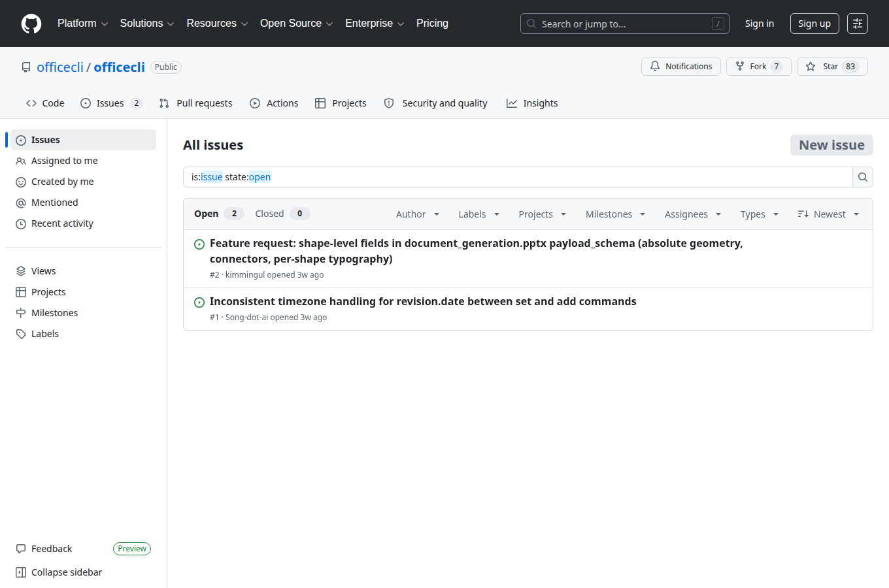Star the officecli repository

(832, 67)
